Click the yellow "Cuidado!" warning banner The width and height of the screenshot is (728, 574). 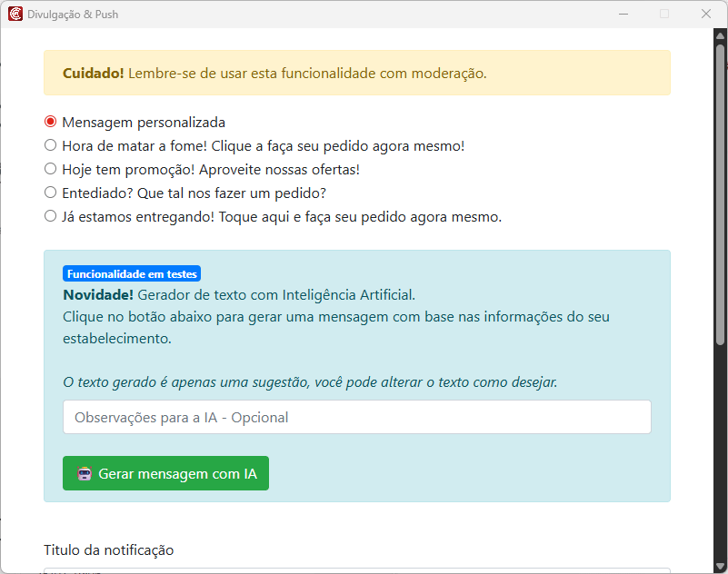356,74
